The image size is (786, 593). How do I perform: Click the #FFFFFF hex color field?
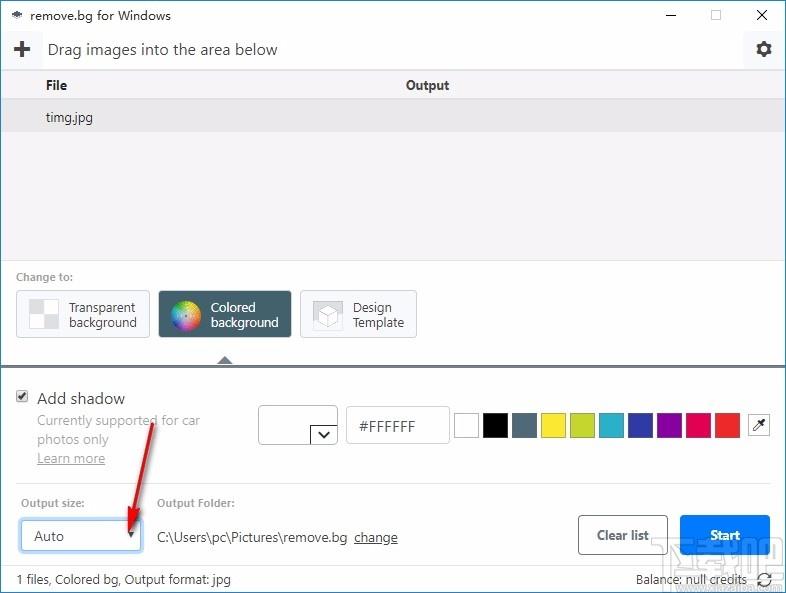[398, 425]
